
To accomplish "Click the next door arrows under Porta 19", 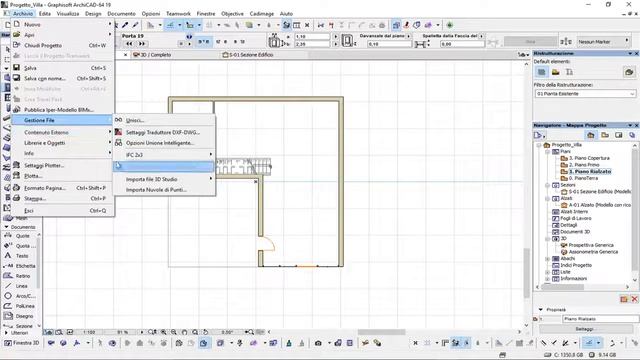I will pyautogui.click(x=142, y=44).
